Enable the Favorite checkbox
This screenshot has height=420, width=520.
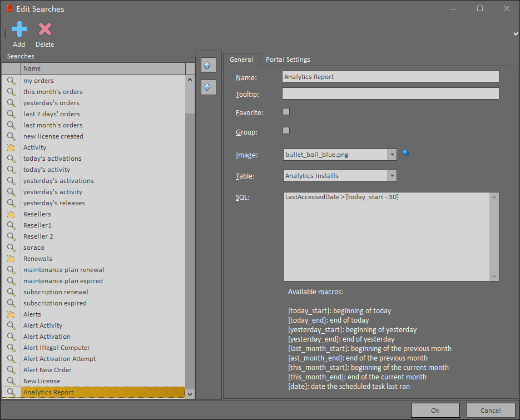(286, 112)
